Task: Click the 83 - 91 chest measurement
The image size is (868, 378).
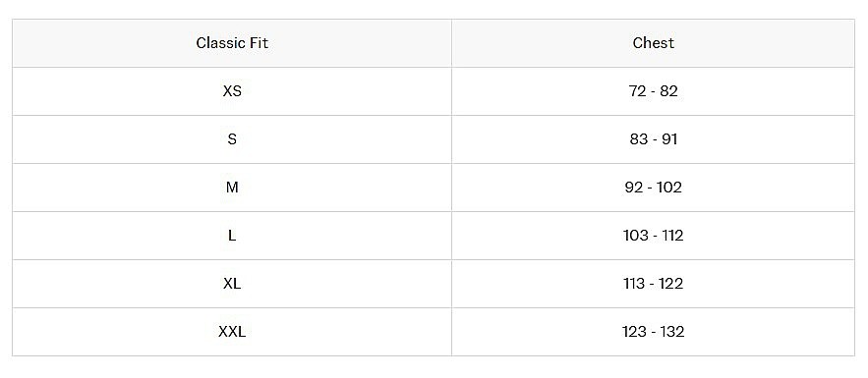Action: pyautogui.click(x=654, y=139)
